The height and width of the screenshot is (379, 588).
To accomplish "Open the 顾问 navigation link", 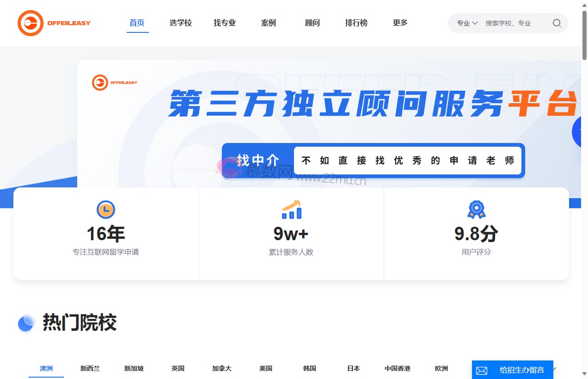I will pos(312,23).
